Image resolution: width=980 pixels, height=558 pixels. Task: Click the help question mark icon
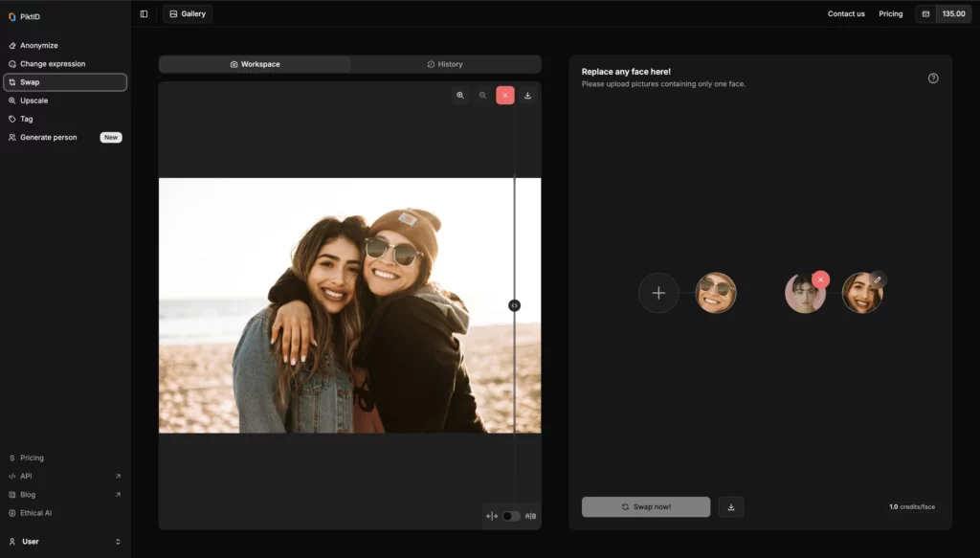[933, 78]
